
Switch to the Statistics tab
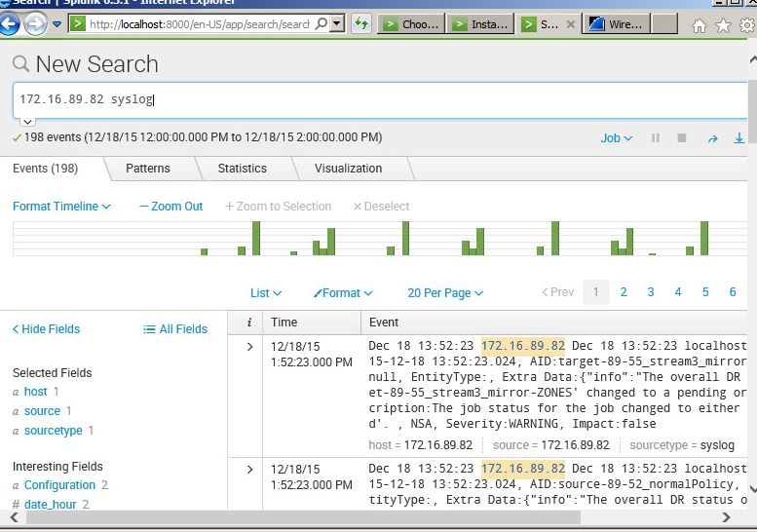tap(242, 169)
